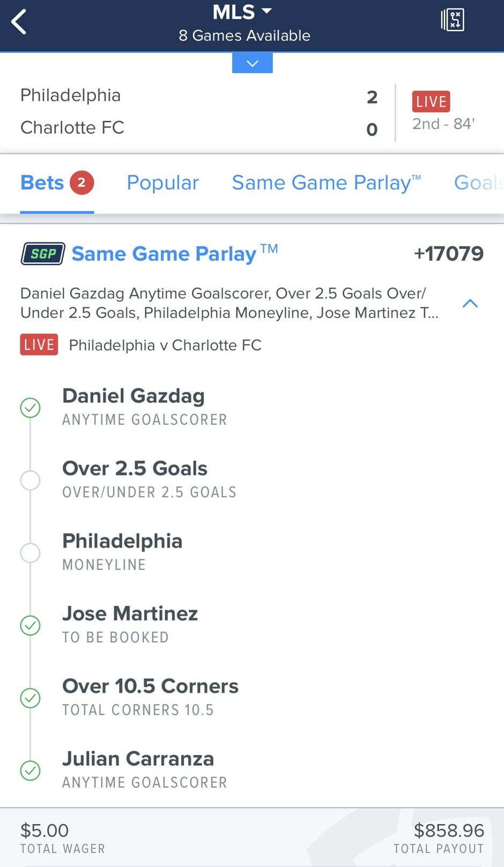This screenshot has width=504, height=867.
Task: Collapse the Same Game Parlay details
Action: click(470, 303)
